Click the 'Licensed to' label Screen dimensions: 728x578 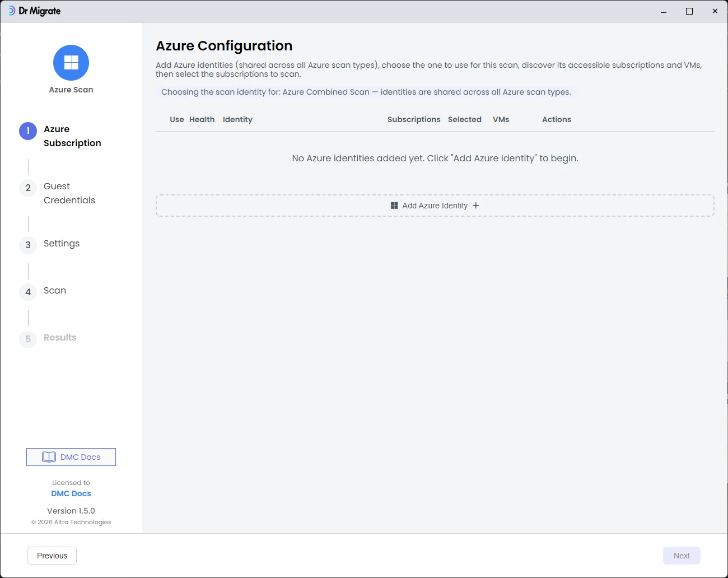[71, 483]
